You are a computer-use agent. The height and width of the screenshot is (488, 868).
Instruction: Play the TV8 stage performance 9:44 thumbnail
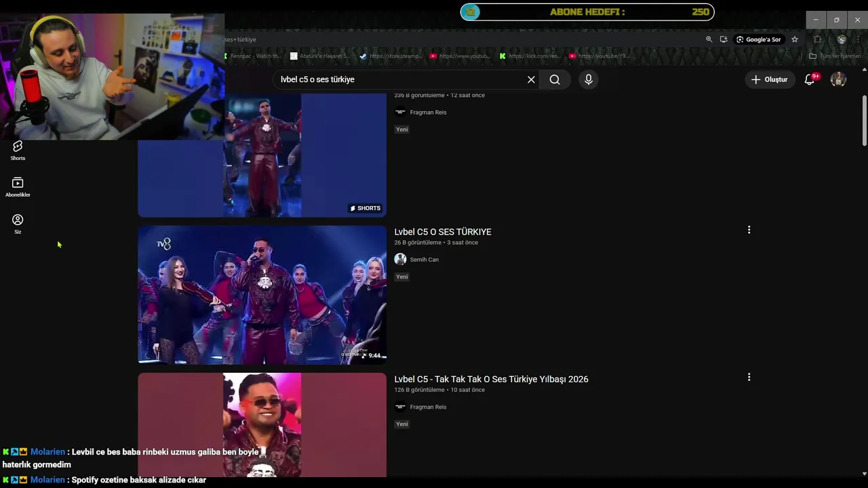click(262, 295)
